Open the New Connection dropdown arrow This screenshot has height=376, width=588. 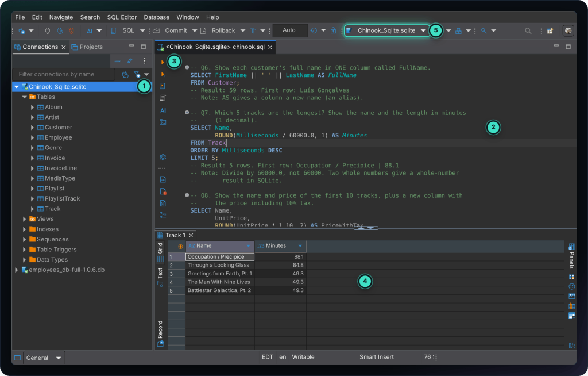click(31, 31)
